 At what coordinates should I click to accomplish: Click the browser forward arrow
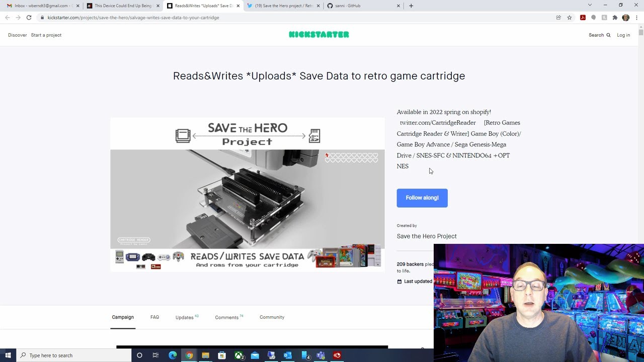click(x=18, y=18)
